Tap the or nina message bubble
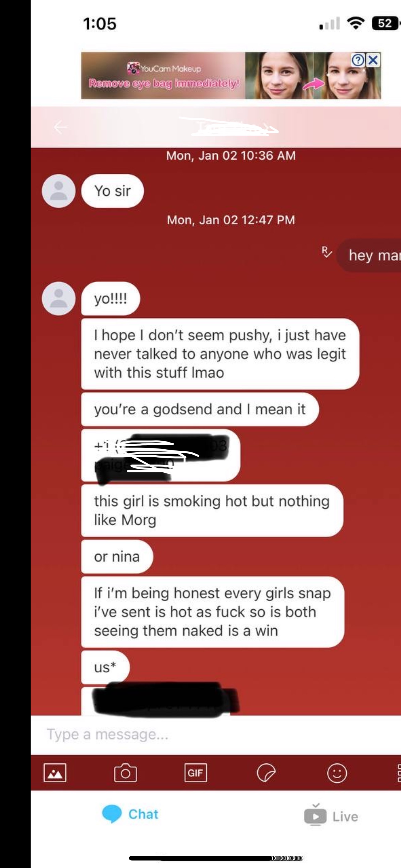 coord(117,556)
